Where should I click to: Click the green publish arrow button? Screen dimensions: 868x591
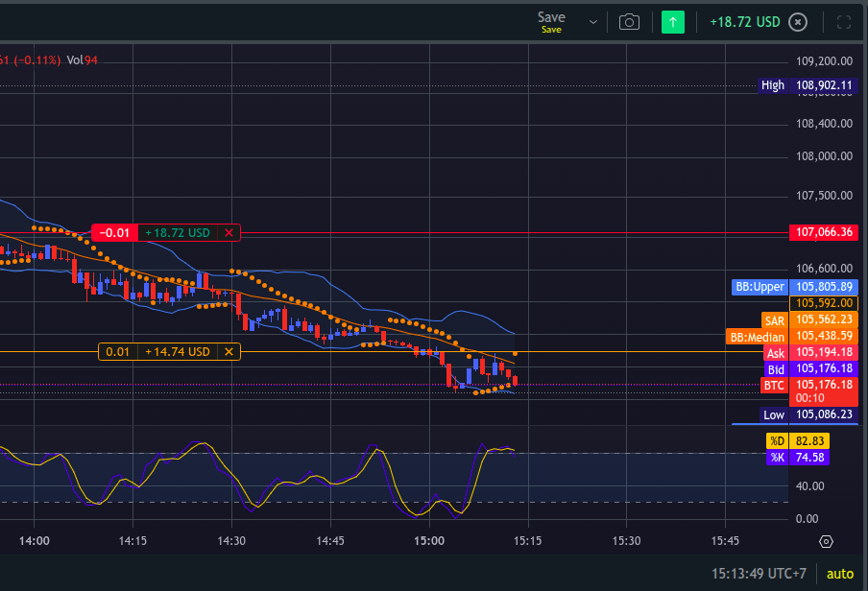pos(672,22)
